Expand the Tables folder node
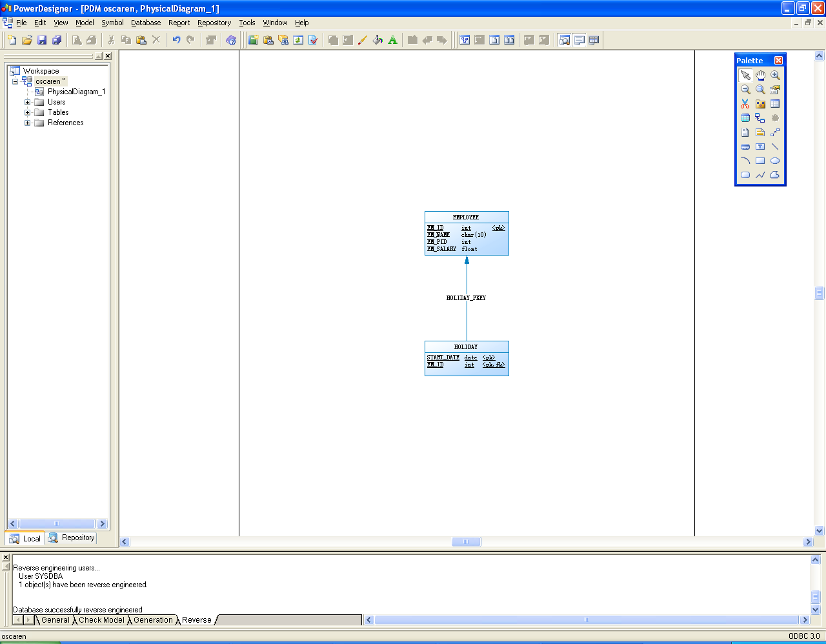The height and width of the screenshot is (644, 826). [28, 112]
